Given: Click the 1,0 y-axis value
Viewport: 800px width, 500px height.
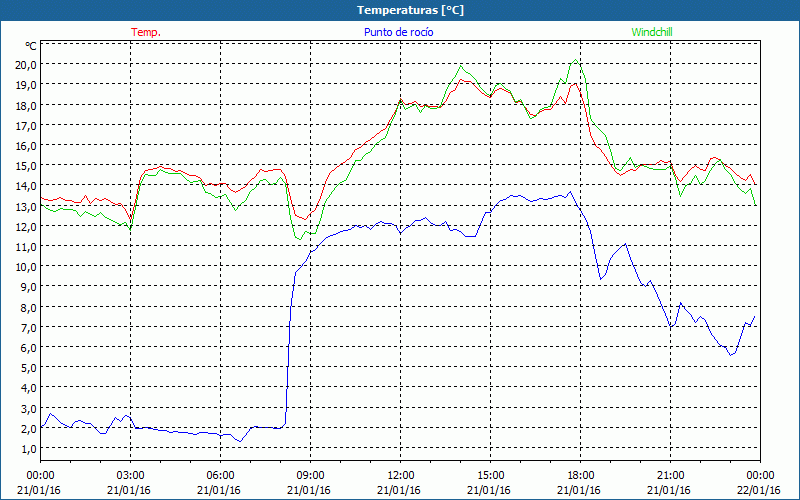Looking at the screenshot, I should click(28, 448).
